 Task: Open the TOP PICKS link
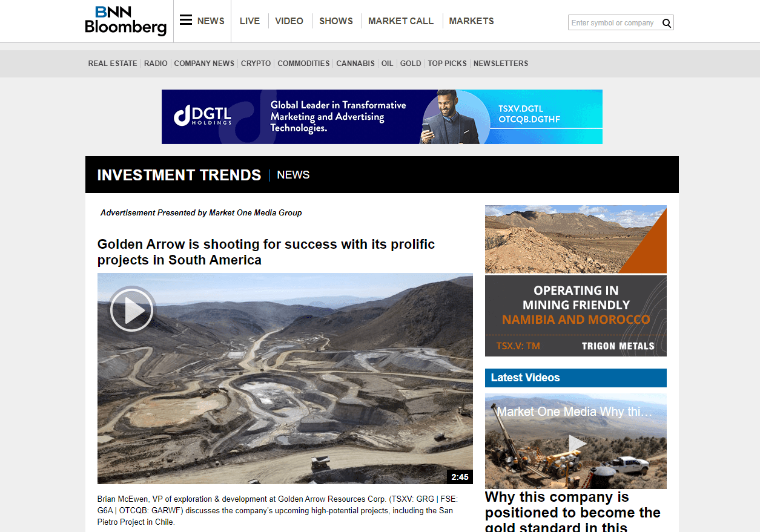(448, 64)
